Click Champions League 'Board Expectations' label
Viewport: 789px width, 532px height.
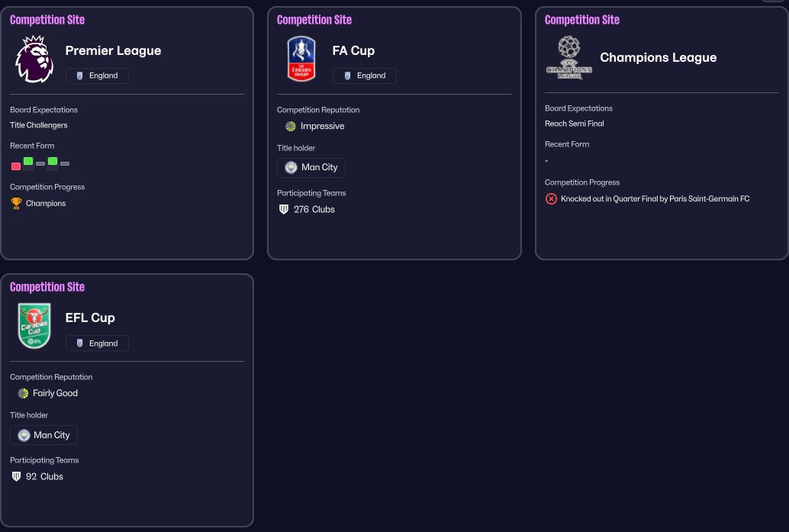(x=578, y=108)
